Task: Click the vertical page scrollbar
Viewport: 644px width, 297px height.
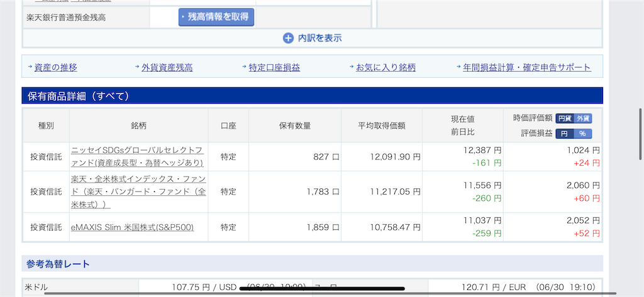Action: click(x=640, y=134)
